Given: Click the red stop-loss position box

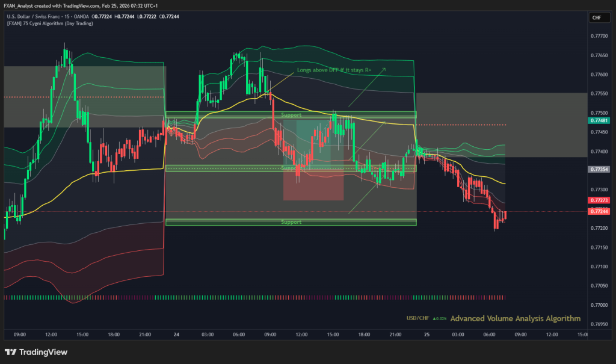Looking at the screenshot, I should point(313,184).
